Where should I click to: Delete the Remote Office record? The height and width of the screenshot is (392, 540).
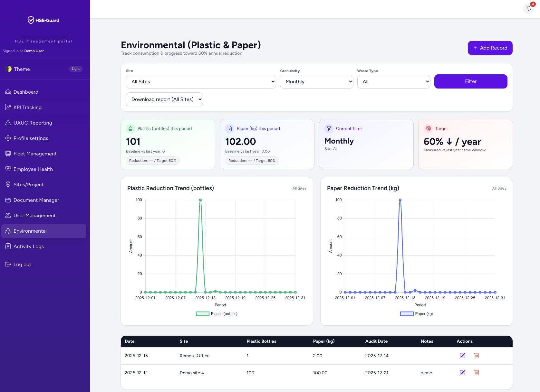(x=477, y=356)
